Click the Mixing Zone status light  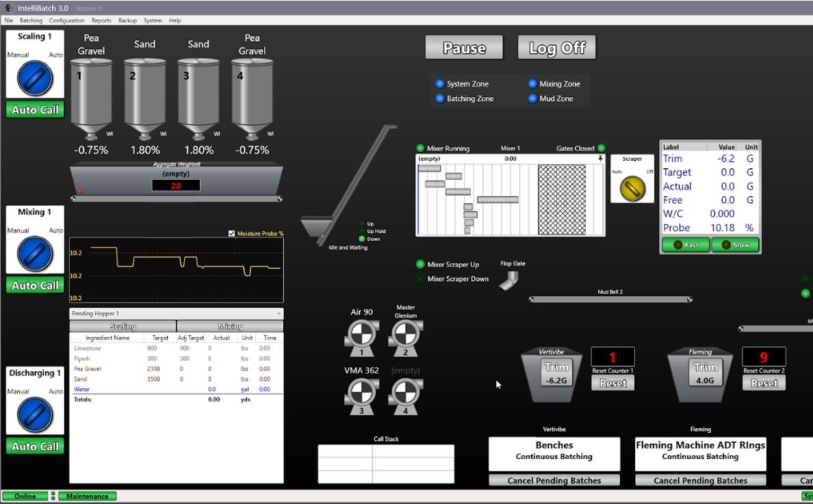tap(532, 83)
